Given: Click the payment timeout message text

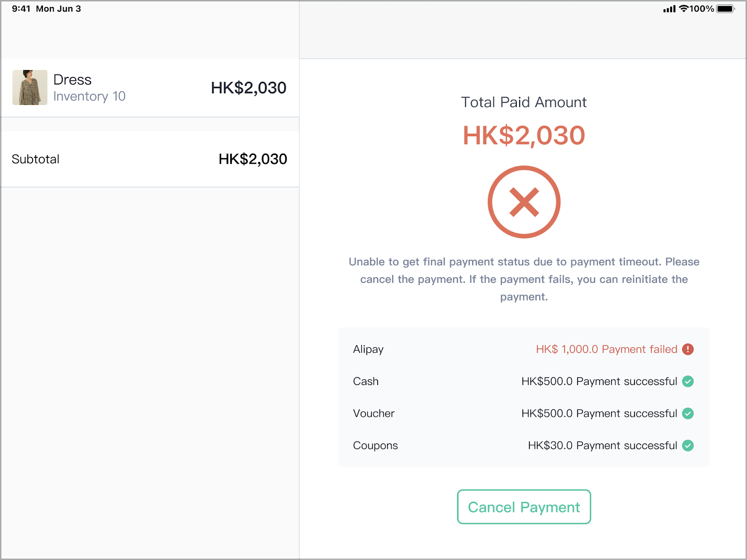Looking at the screenshot, I should coord(524,279).
